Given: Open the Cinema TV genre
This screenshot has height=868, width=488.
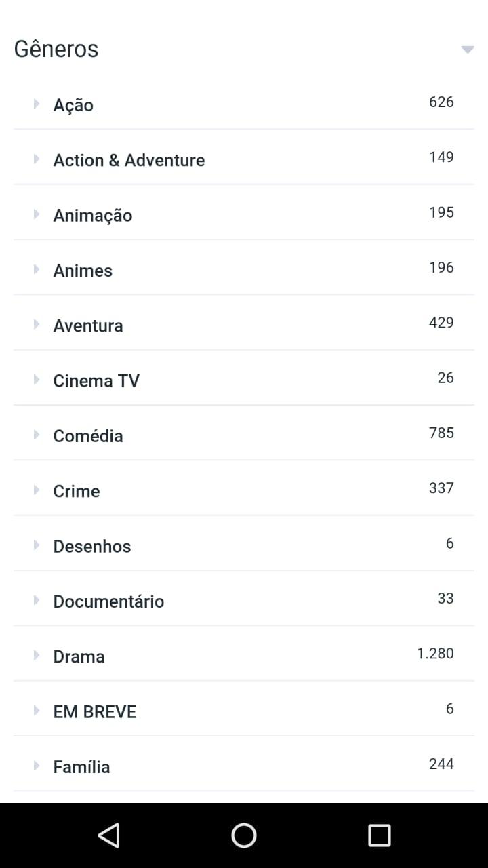Looking at the screenshot, I should (96, 381).
